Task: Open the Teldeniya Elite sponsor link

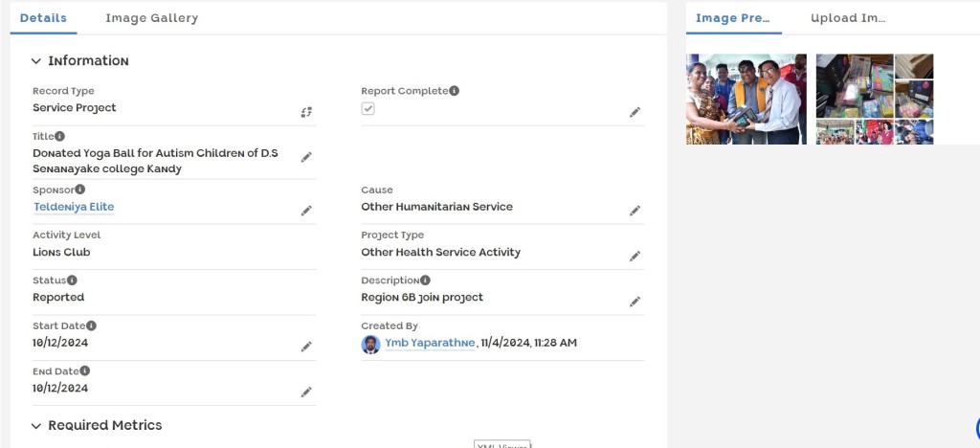Action: 74,207
